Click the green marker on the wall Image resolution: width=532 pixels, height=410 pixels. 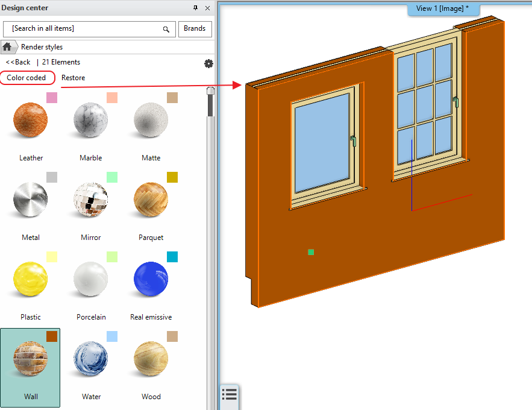pos(311,252)
